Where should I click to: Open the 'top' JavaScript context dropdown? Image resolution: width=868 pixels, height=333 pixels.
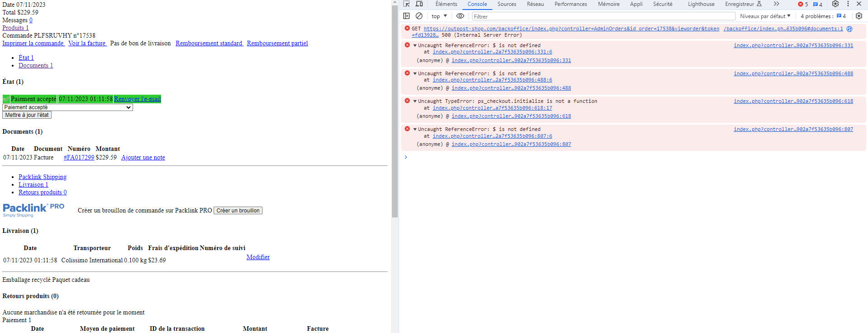click(439, 16)
